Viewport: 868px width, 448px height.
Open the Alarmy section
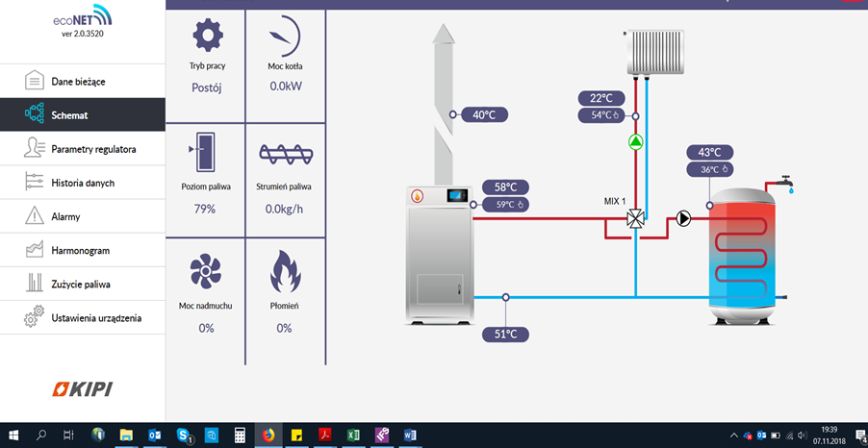tap(65, 216)
